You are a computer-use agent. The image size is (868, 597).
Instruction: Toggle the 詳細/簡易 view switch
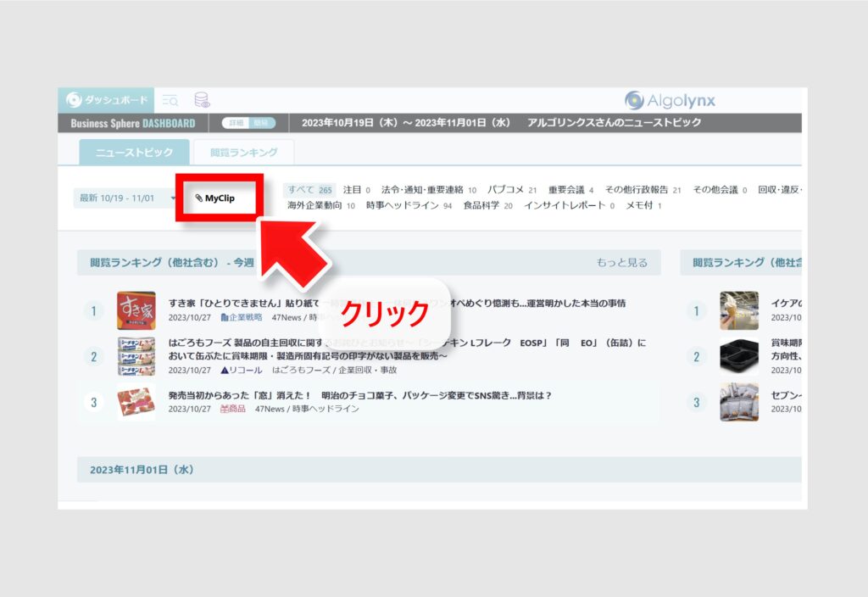coord(249,123)
